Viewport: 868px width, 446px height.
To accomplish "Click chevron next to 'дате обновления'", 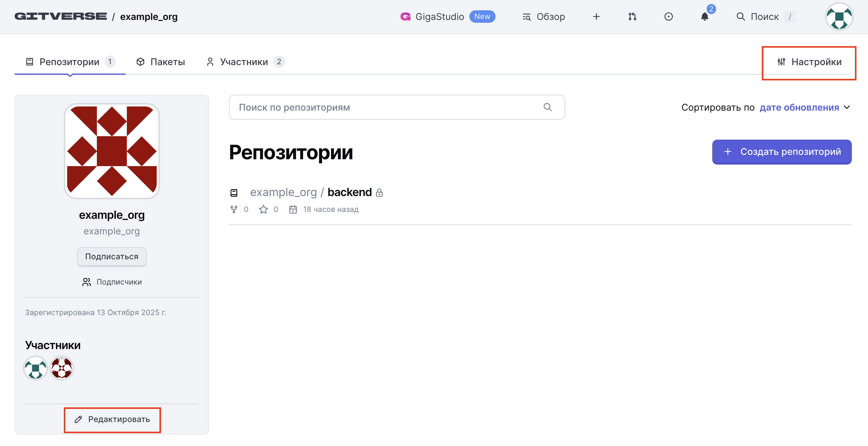I will (847, 107).
